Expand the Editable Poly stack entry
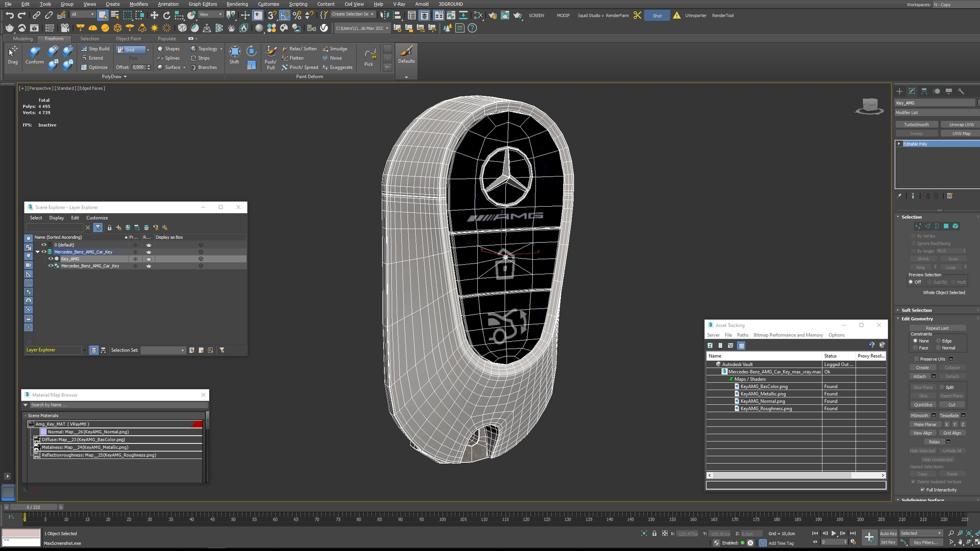980x551 pixels. point(899,144)
